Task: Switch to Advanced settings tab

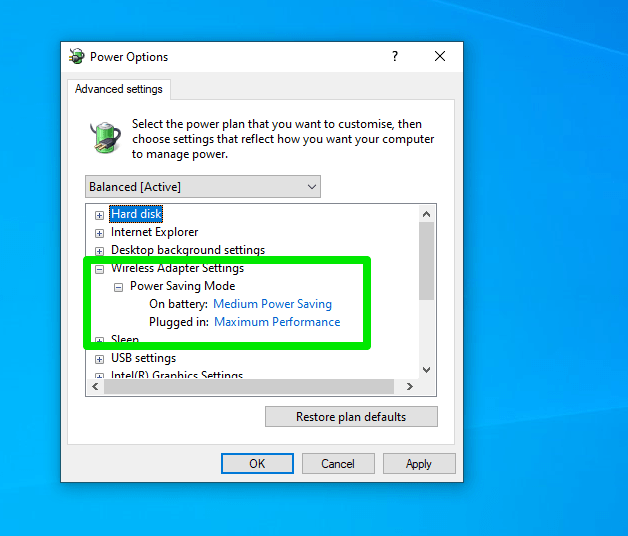Action: tap(119, 89)
